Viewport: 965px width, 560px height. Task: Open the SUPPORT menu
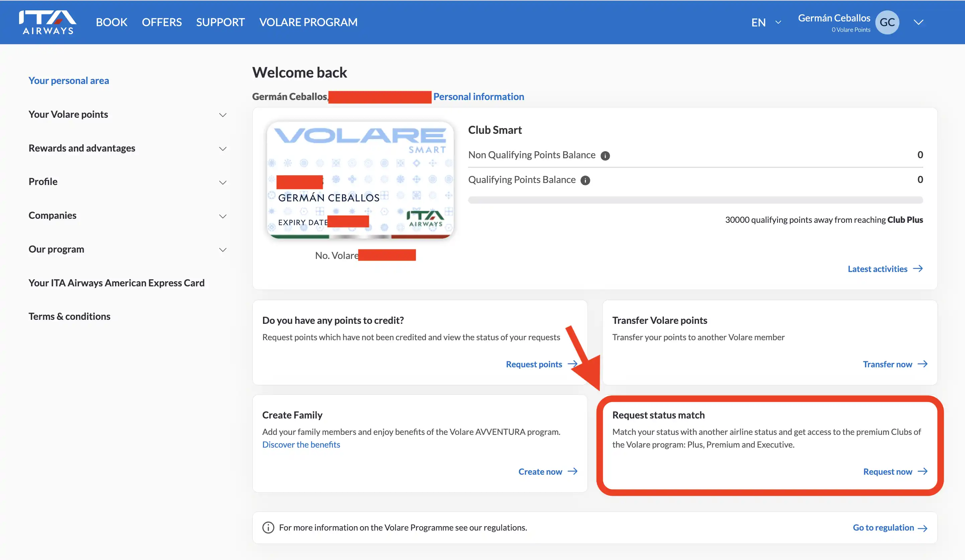pyautogui.click(x=220, y=22)
